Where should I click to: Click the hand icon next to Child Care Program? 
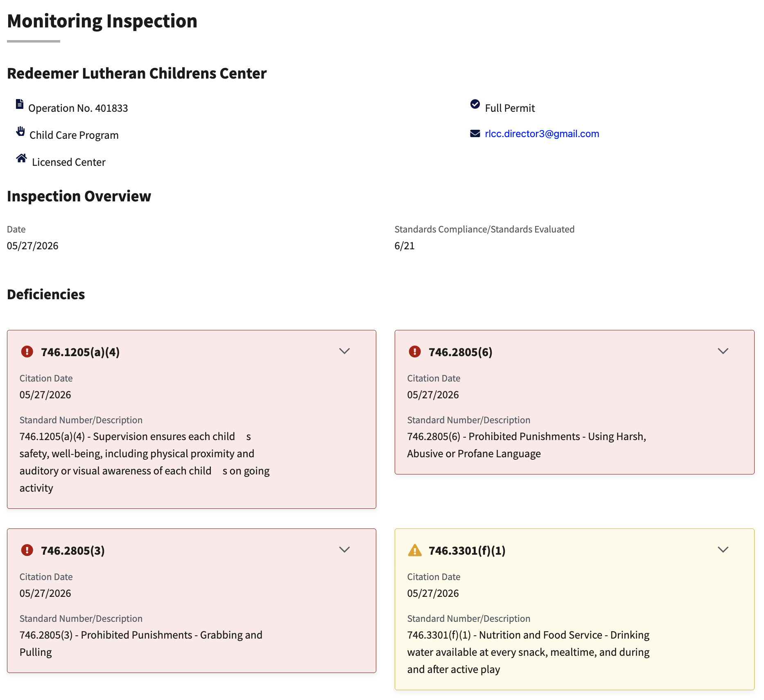pos(20,131)
